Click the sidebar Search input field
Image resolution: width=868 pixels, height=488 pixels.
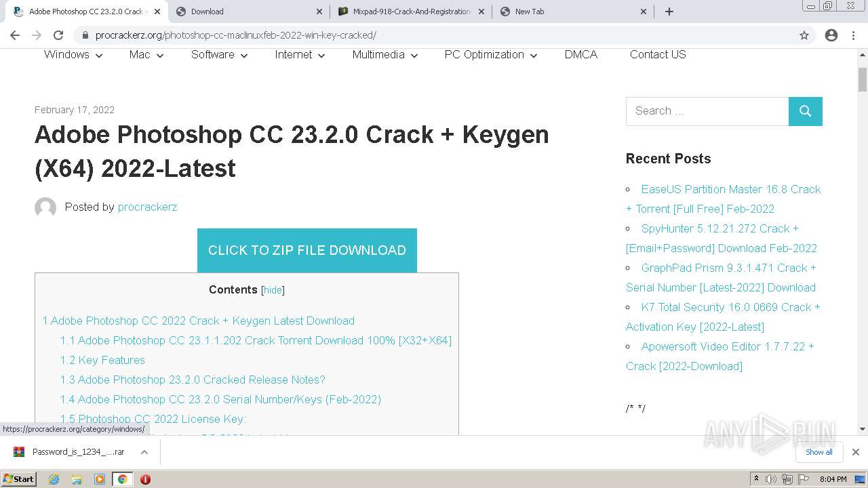(707, 111)
